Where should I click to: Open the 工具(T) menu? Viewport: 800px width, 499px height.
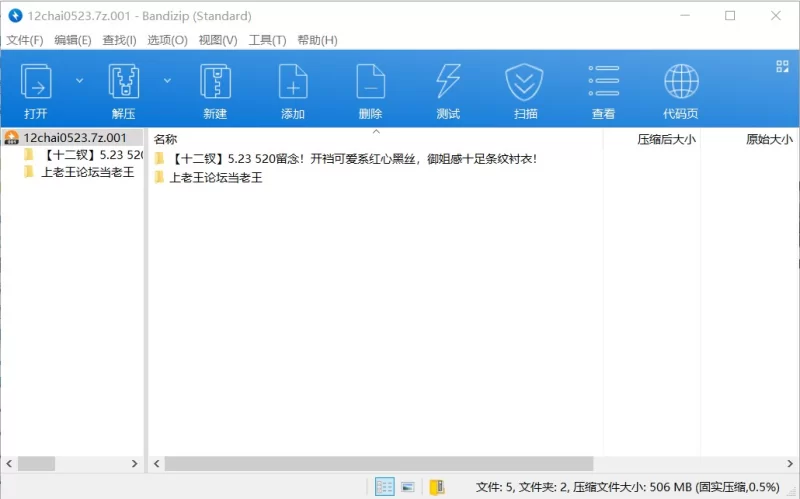267,40
